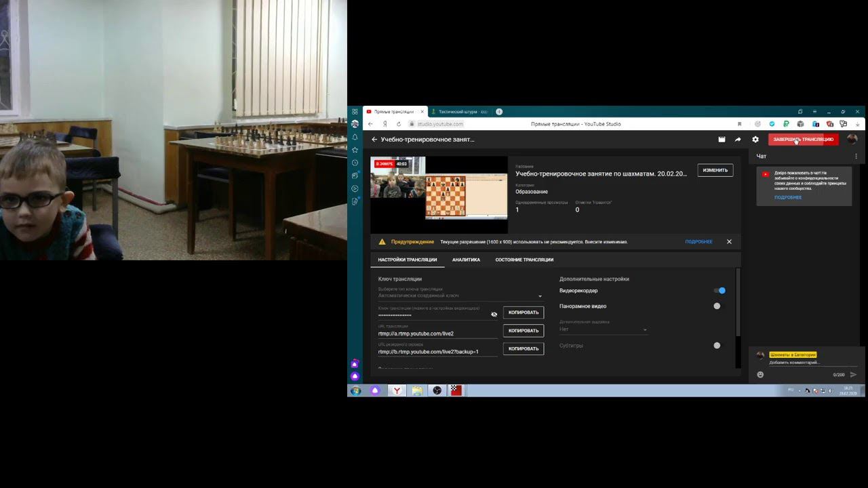Open OBS Studio from the taskbar
The height and width of the screenshot is (488, 868).
437,390
